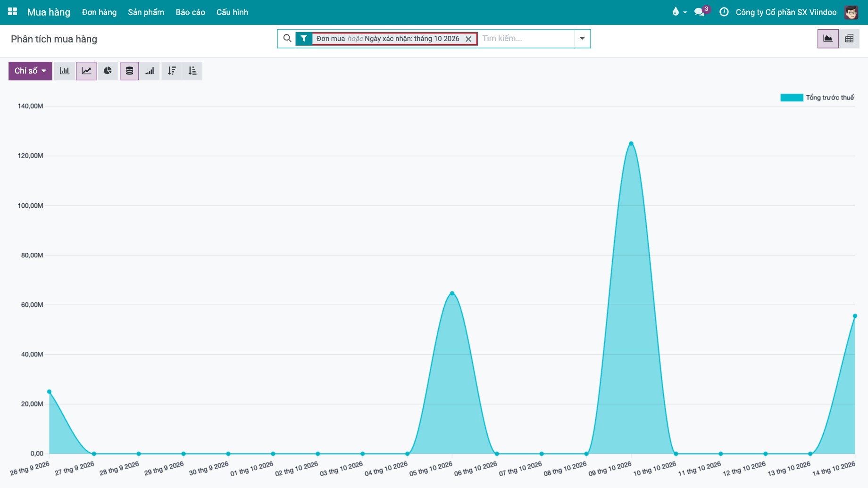This screenshot has width=868, height=488.
Task: Click the data point at 09 thg 10 2026 peak
Action: [x=631, y=143]
